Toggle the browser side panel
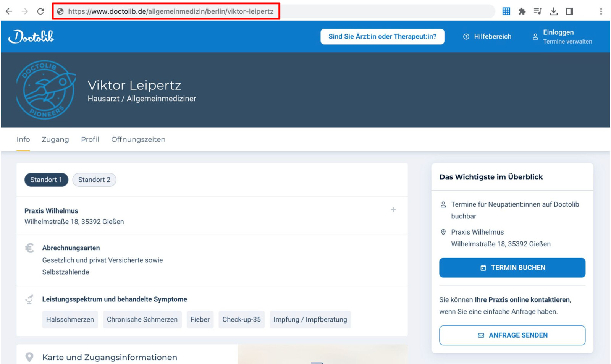This screenshot has height=364, width=611. (569, 11)
